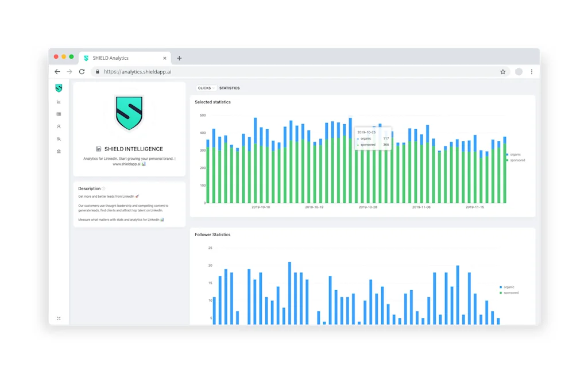The image size is (588, 373).
Task: Open the analytics bar-chart icon in sidebar
Action: click(x=59, y=101)
